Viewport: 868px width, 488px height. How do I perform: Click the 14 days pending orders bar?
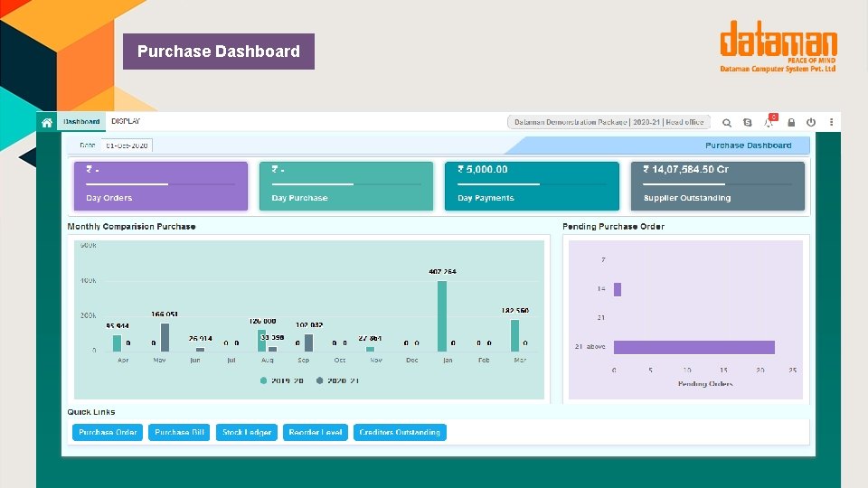coord(618,289)
